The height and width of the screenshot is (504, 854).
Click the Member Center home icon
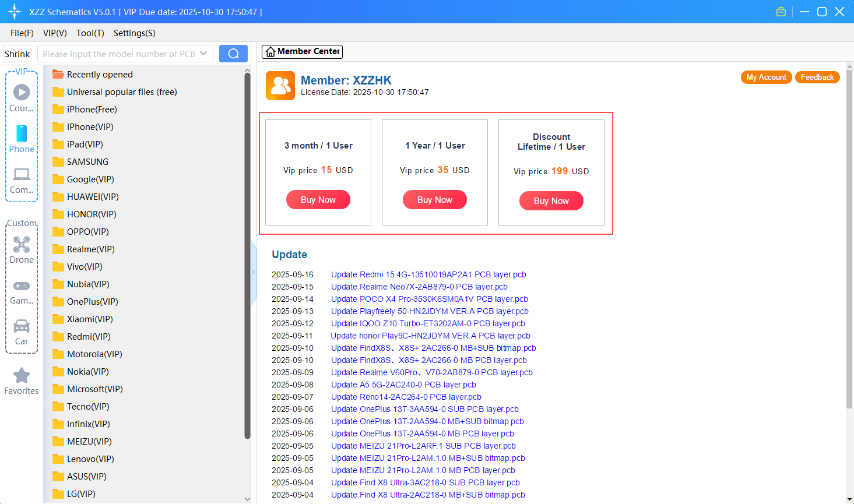[270, 52]
